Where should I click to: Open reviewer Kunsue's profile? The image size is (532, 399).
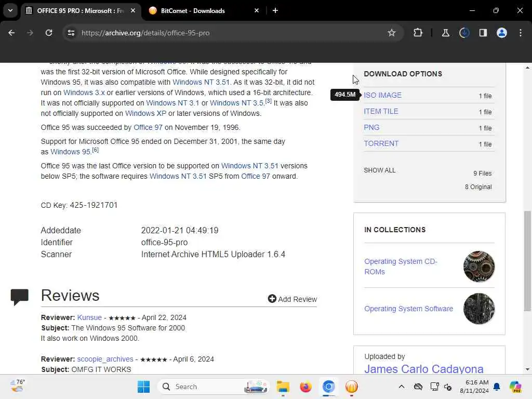tap(89, 317)
